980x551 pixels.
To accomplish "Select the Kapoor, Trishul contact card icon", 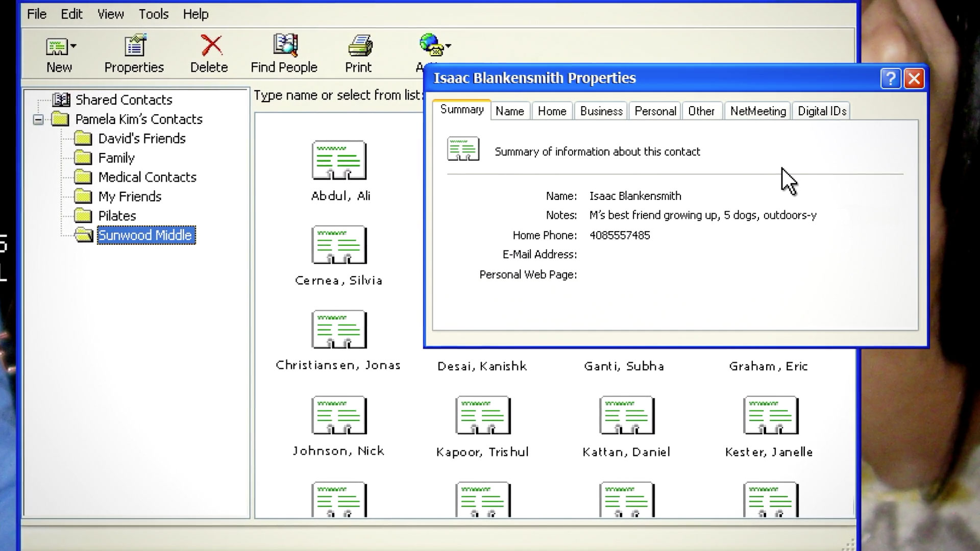I will [483, 415].
